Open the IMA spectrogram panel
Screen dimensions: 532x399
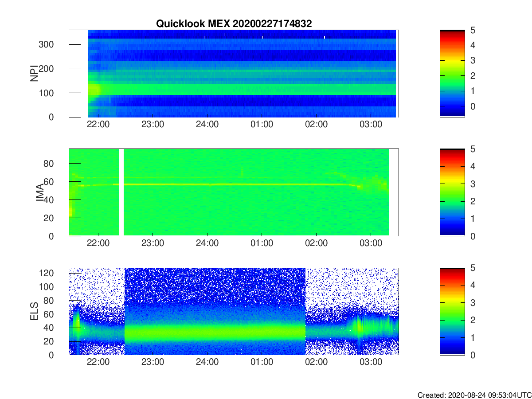234,192
